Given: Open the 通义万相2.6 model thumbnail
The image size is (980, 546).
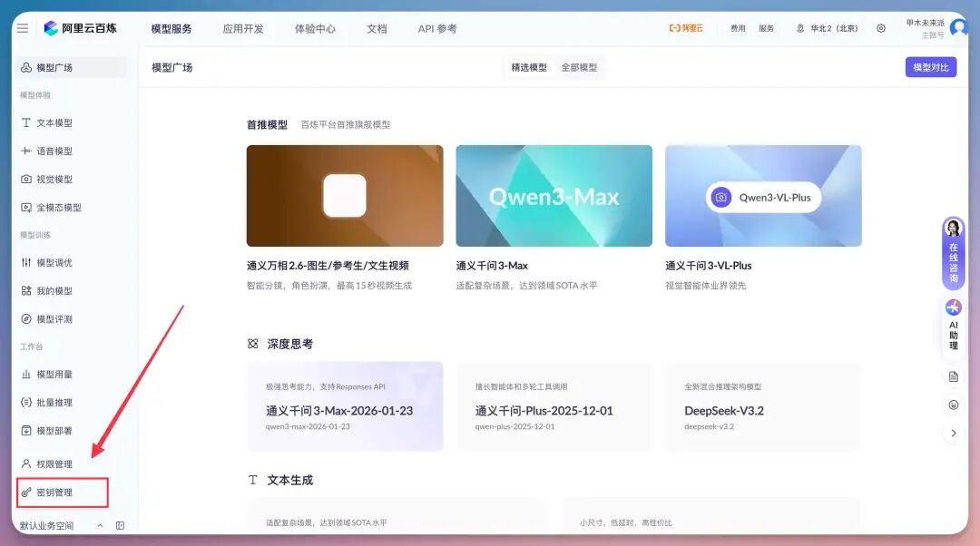Looking at the screenshot, I should pyautogui.click(x=345, y=196).
